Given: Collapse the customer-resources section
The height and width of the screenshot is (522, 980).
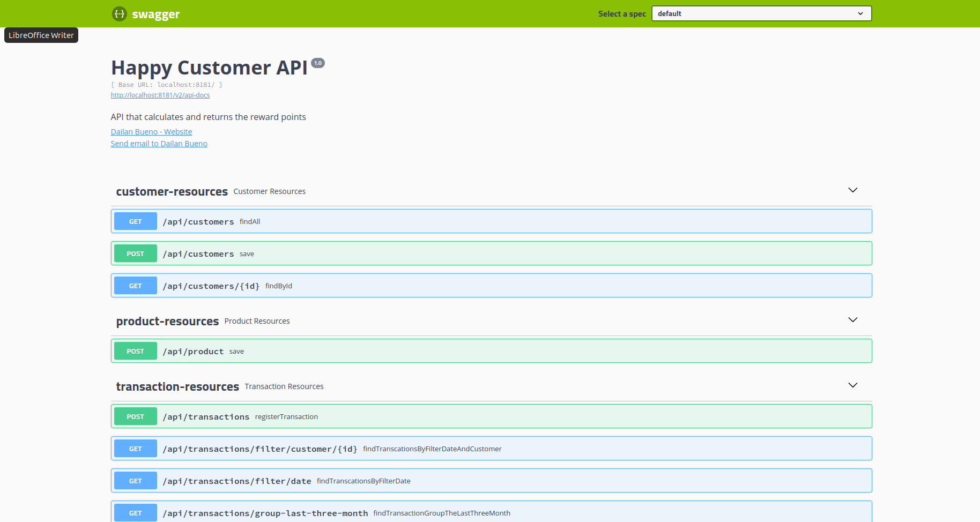Looking at the screenshot, I should (x=852, y=190).
